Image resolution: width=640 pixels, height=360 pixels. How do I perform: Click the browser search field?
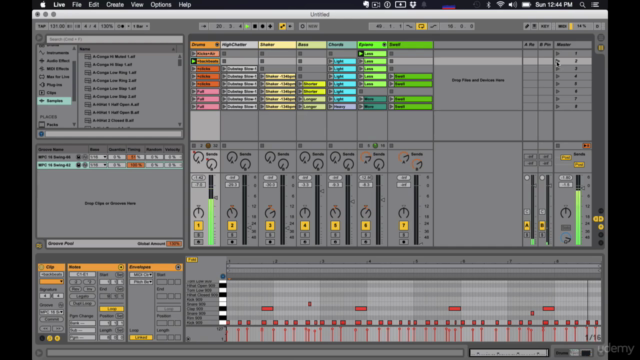click(x=114, y=39)
